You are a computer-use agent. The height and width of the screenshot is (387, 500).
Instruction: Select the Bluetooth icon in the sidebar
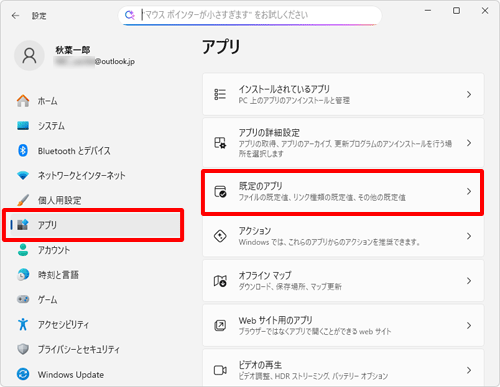pyautogui.click(x=23, y=151)
